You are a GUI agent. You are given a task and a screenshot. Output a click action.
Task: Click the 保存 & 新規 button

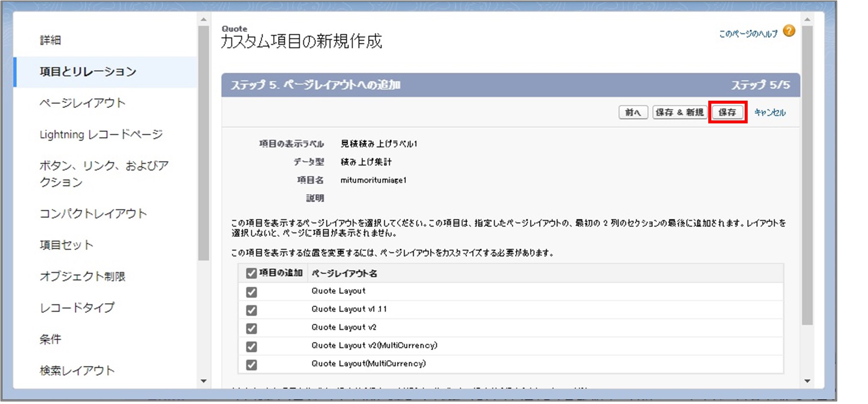pos(679,112)
